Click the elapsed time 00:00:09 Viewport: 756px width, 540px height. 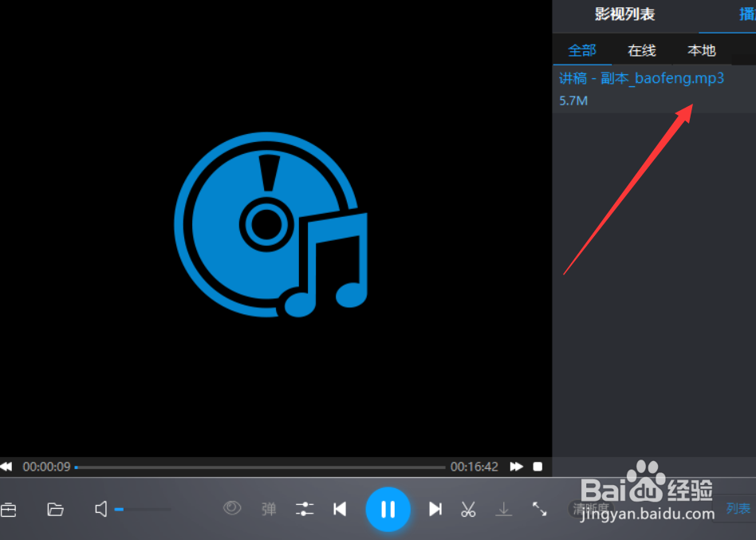[47, 467]
